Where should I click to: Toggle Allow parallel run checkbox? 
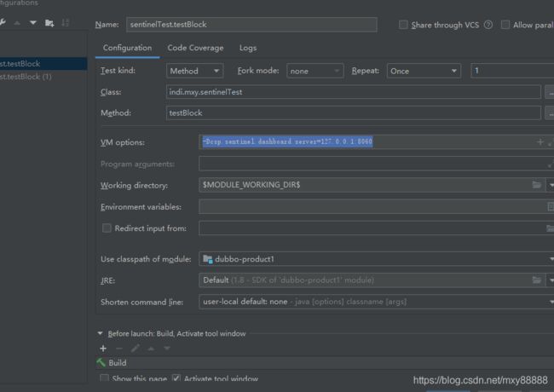tap(505, 25)
